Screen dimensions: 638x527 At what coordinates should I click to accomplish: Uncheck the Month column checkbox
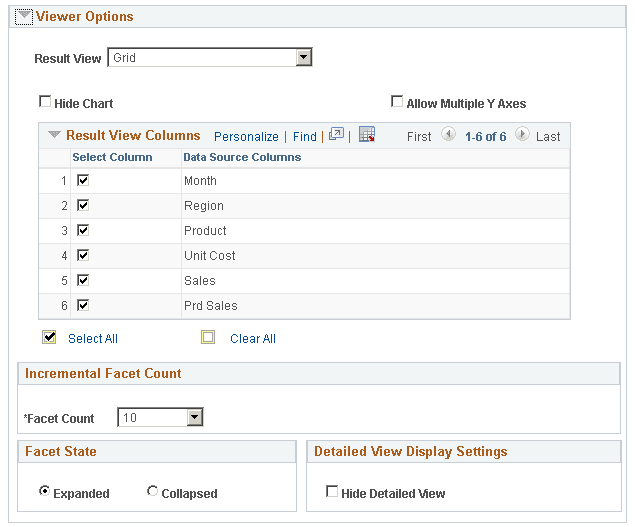click(83, 180)
